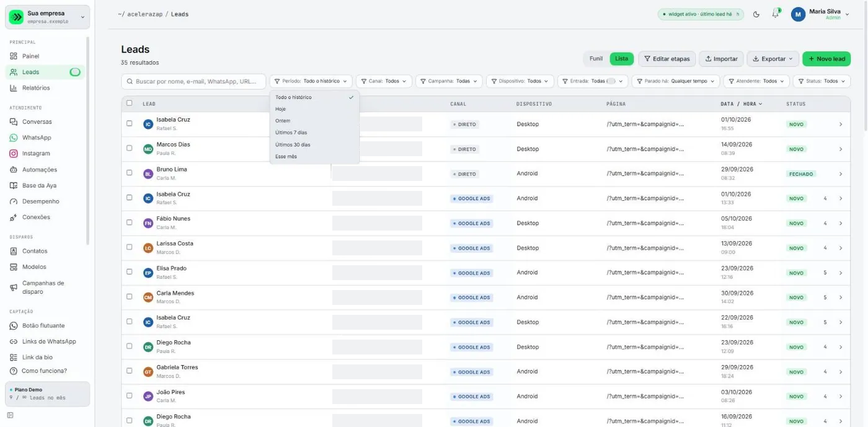
Task: Check Larissa Costa row checkbox
Action: pyautogui.click(x=130, y=247)
